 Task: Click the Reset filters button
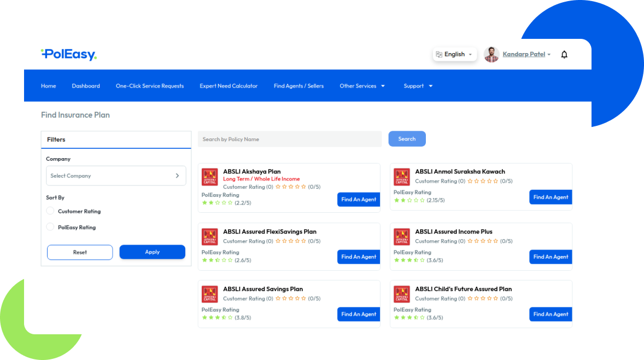coord(80,252)
